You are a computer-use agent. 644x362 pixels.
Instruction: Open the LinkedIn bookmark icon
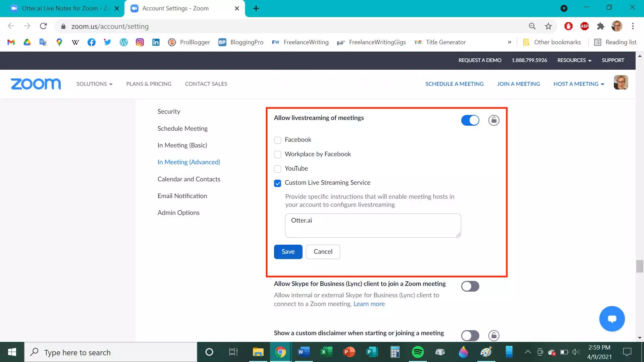(x=156, y=42)
